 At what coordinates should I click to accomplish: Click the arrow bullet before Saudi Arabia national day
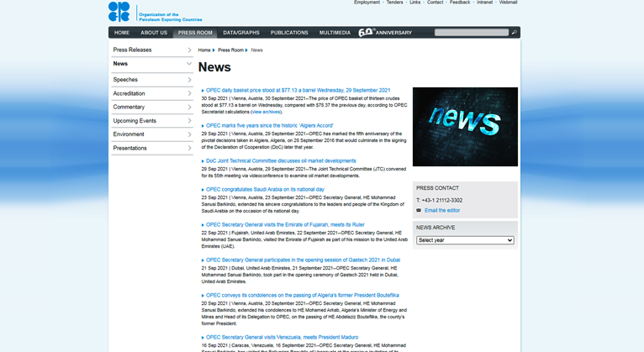[203, 190]
